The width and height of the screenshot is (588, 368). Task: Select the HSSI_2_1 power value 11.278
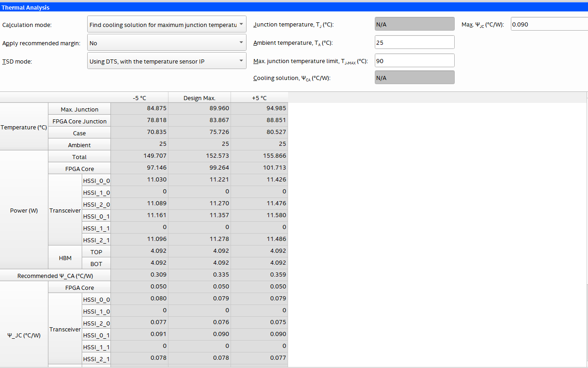[x=199, y=239]
